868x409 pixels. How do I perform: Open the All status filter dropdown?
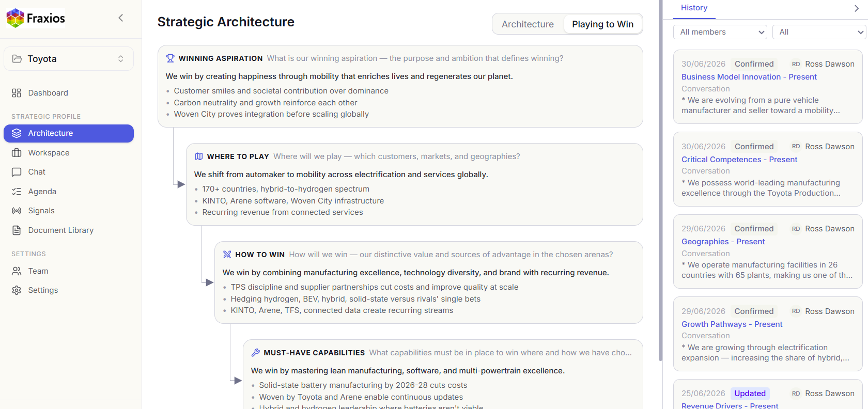pyautogui.click(x=819, y=32)
